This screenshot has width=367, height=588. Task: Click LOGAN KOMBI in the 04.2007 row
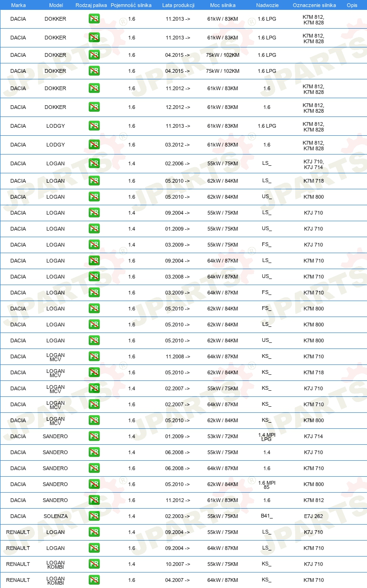55,580
